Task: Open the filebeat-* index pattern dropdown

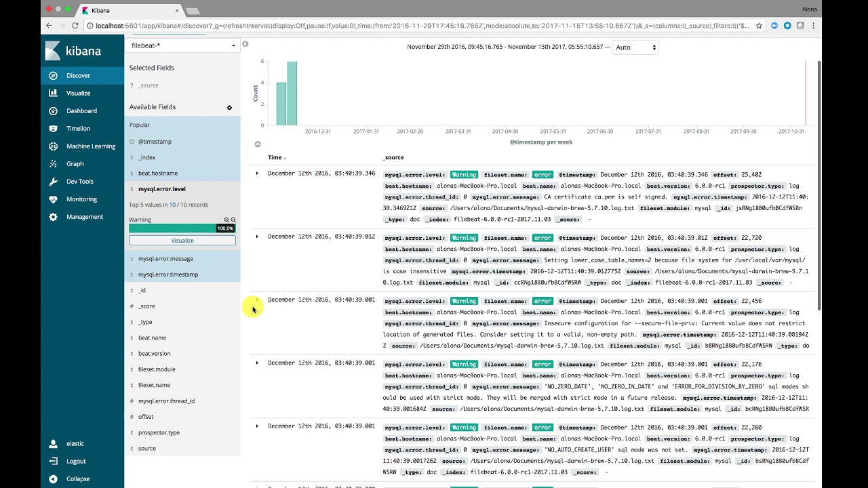Action: point(182,45)
